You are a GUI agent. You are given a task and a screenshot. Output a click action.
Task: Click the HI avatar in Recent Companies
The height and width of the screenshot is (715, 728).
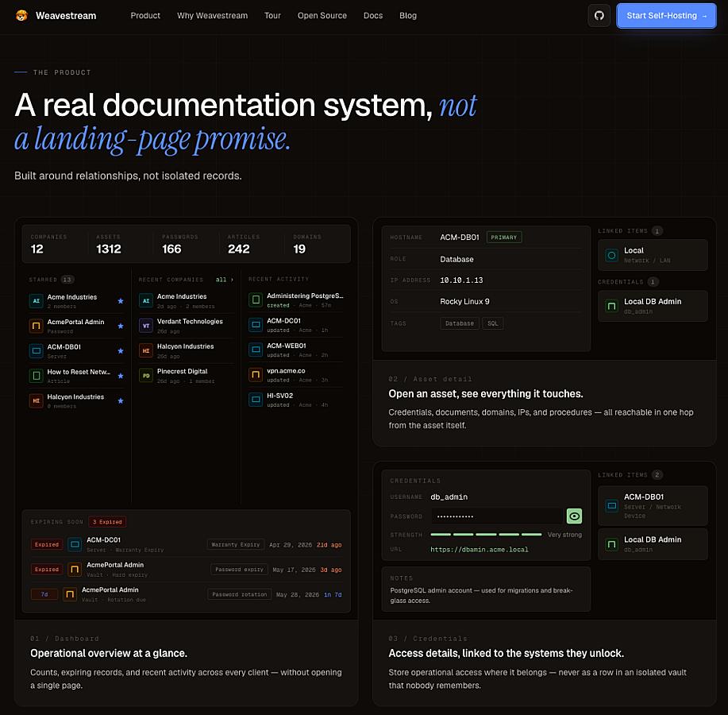(146, 350)
